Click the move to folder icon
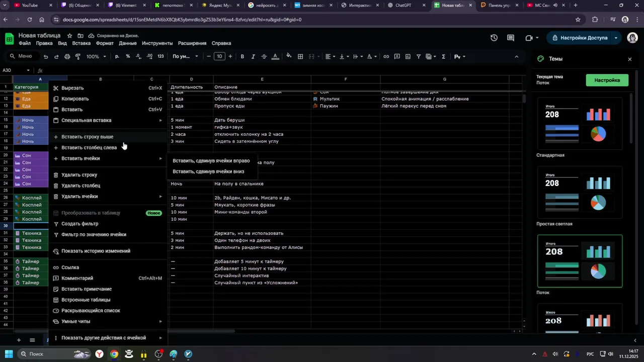 pyautogui.click(x=80, y=36)
